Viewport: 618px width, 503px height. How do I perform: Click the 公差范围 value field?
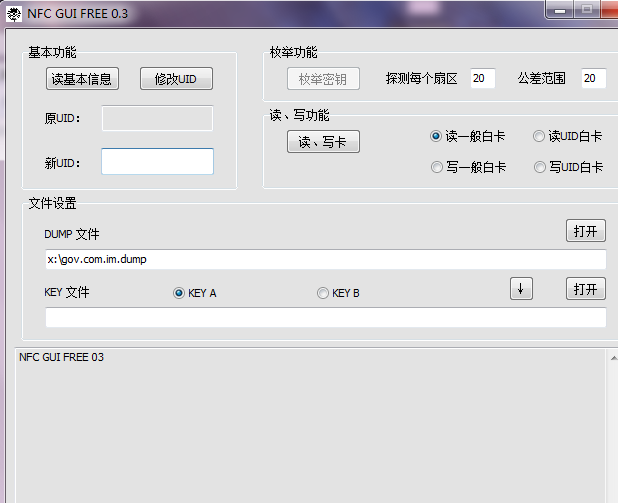click(x=593, y=78)
